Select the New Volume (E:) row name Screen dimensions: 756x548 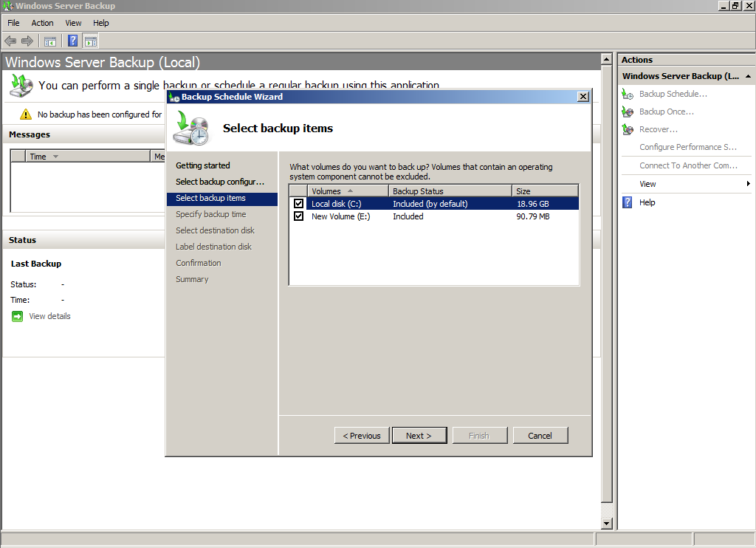tap(341, 216)
